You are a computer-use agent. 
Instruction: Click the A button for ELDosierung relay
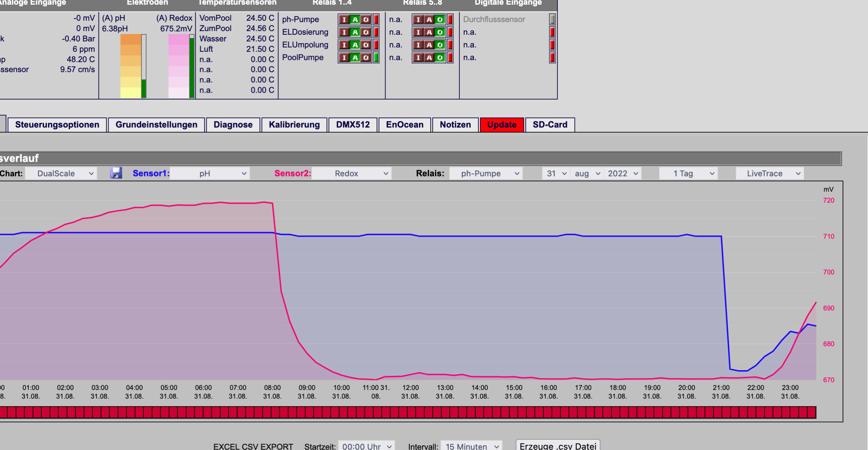click(x=355, y=32)
